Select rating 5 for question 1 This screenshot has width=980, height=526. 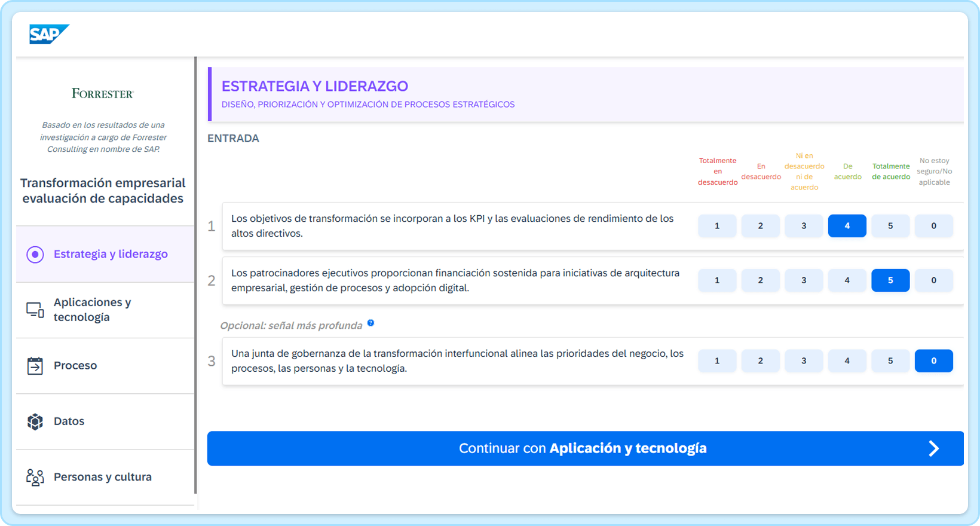pyautogui.click(x=890, y=226)
